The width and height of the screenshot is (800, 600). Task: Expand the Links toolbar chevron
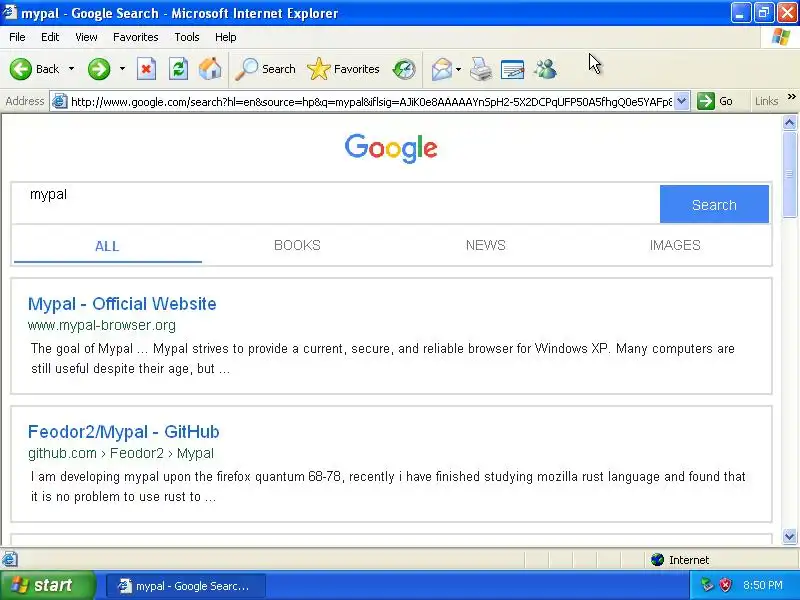tap(791, 96)
